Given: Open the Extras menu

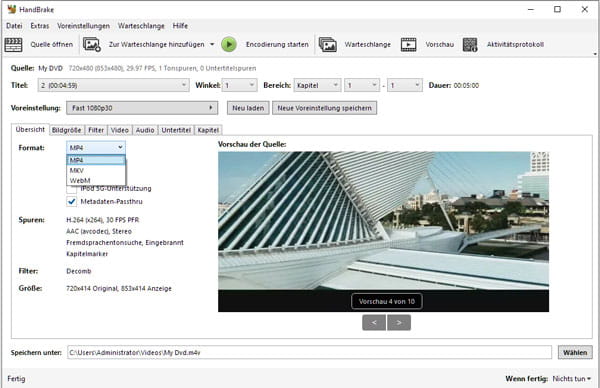Looking at the screenshot, I should point(40,26).
